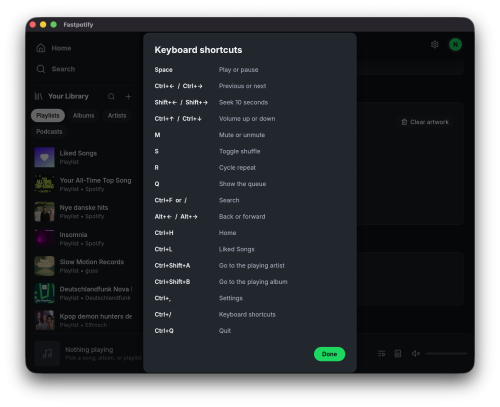Image resolution: width=500 pixels, height=407 pixels.
Task: Open the Deutschlandfunk Nova playlist
Action: pos(83,293)
